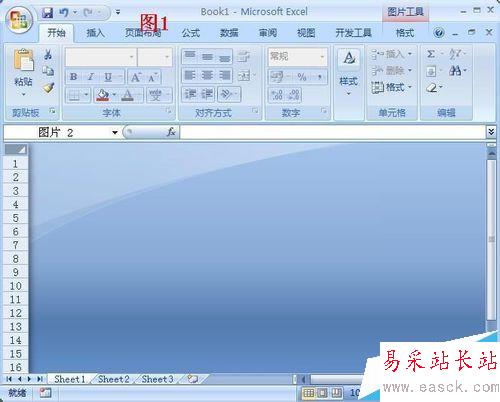Open the 字体 dialog launcher

click(x=169, y=111)
